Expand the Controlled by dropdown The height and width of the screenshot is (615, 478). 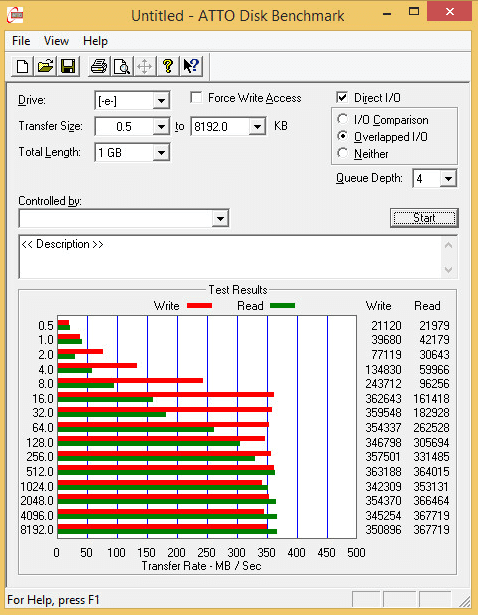tap(220, 218)
